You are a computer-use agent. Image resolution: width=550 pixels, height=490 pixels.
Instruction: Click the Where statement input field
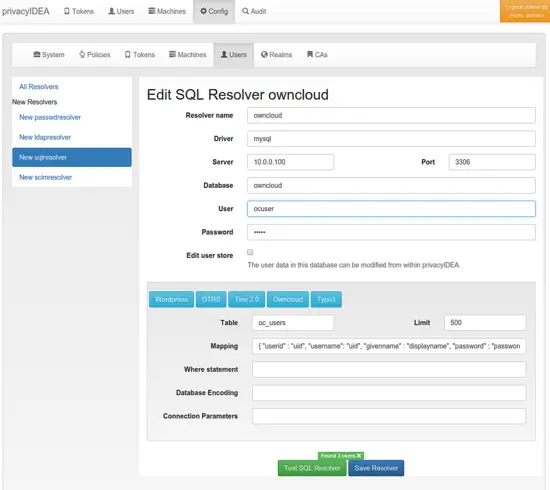tap(389, 369)
